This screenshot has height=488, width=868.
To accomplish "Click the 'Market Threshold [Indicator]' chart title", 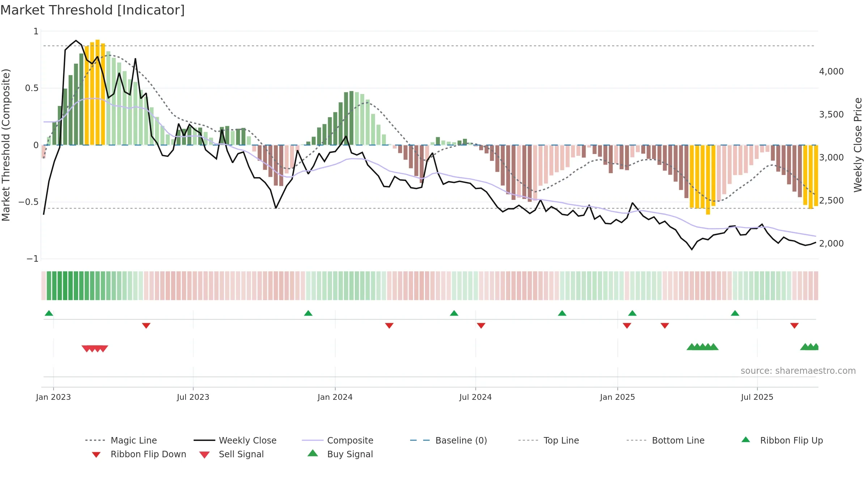I will [x=93, y=10].
